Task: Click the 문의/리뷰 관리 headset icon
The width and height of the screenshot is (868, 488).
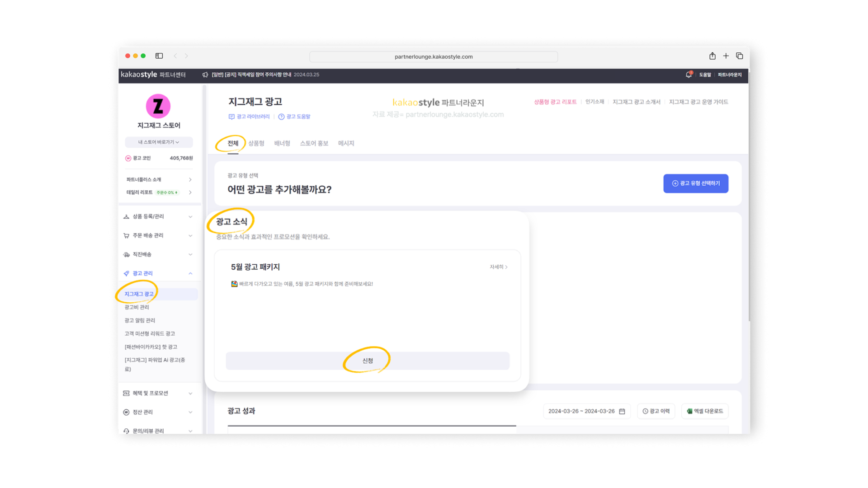Action: (x=127, y=431)
